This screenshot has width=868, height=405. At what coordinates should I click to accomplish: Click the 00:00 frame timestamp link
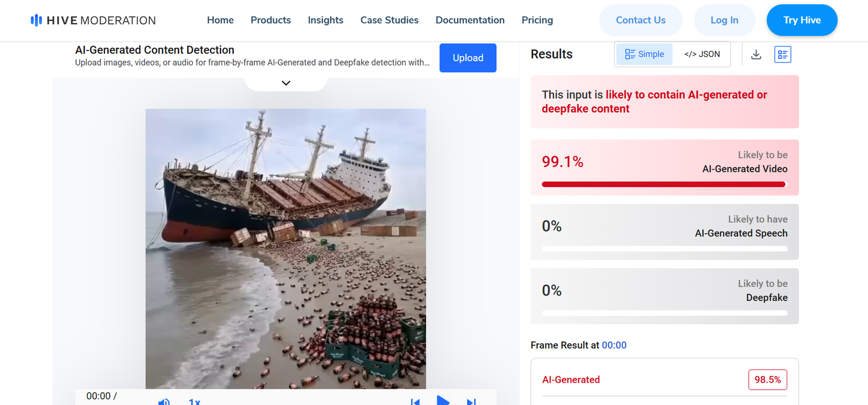click(614, 345)
